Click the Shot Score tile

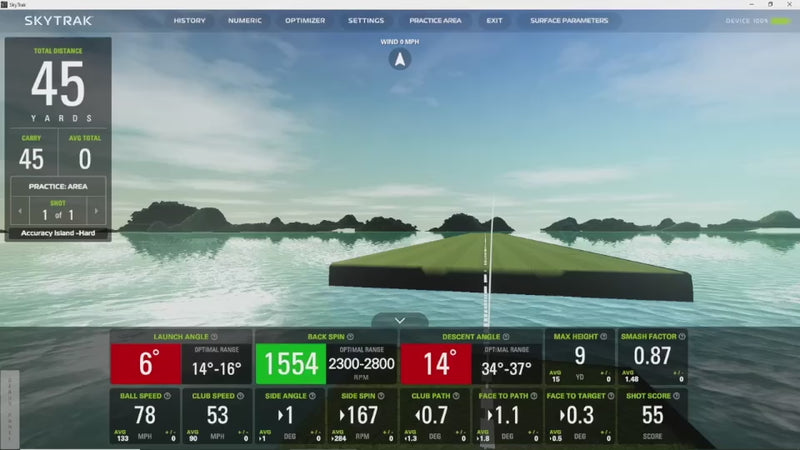click(x=652, y=416)
